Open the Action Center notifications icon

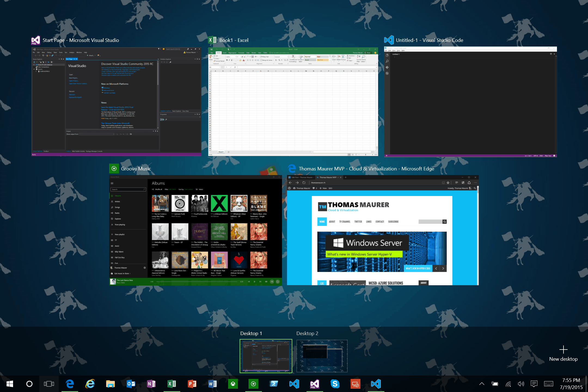534,384
